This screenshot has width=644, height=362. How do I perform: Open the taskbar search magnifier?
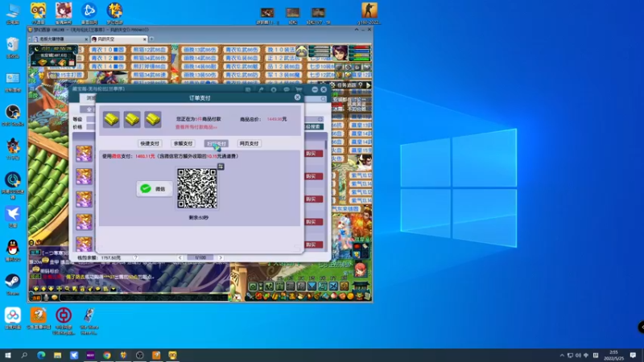(24, 355)
